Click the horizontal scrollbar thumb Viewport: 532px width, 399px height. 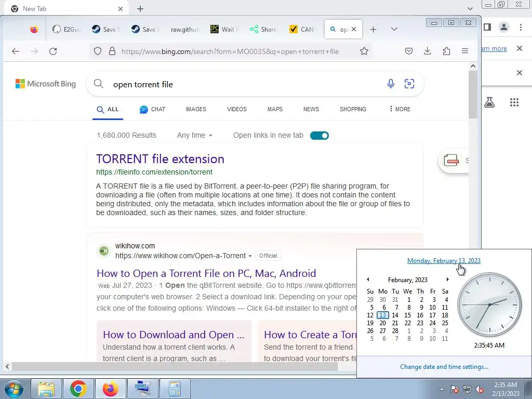(175, 366)
